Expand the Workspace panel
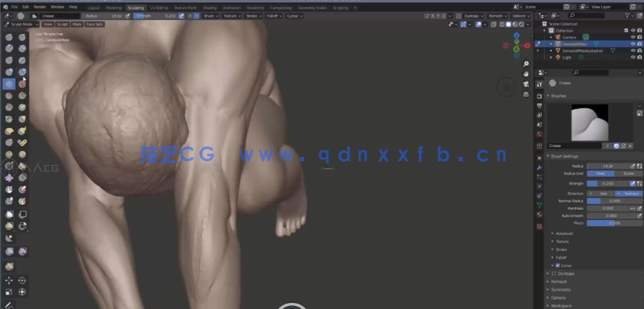The height and width of the screenshot is (309, 644). click(560, 305)
